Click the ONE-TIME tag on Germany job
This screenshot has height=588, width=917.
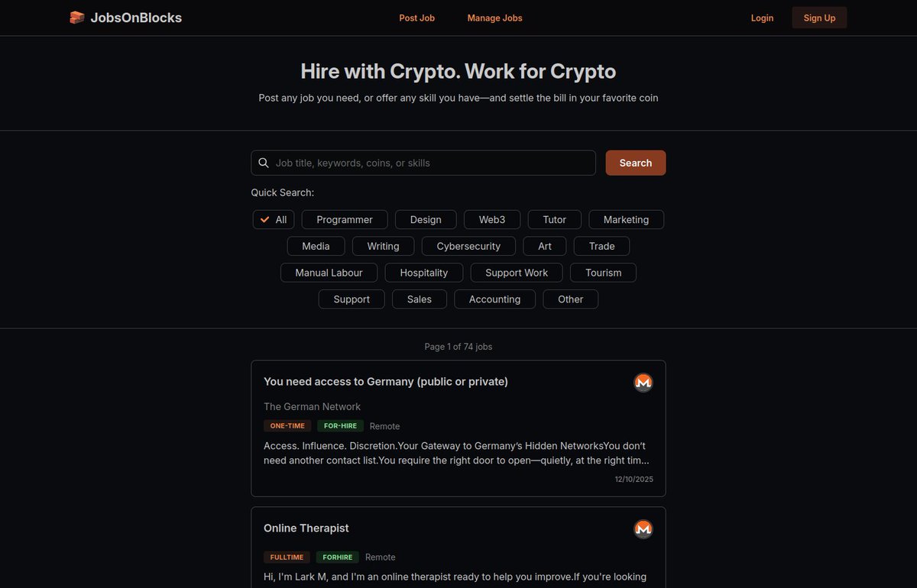pos(287,426)
